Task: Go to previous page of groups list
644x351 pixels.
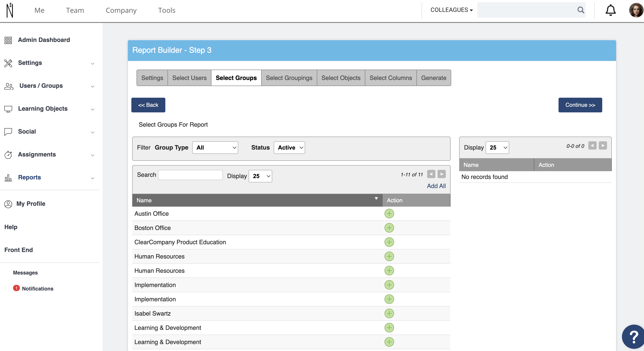Action: (x=431, y=174)
